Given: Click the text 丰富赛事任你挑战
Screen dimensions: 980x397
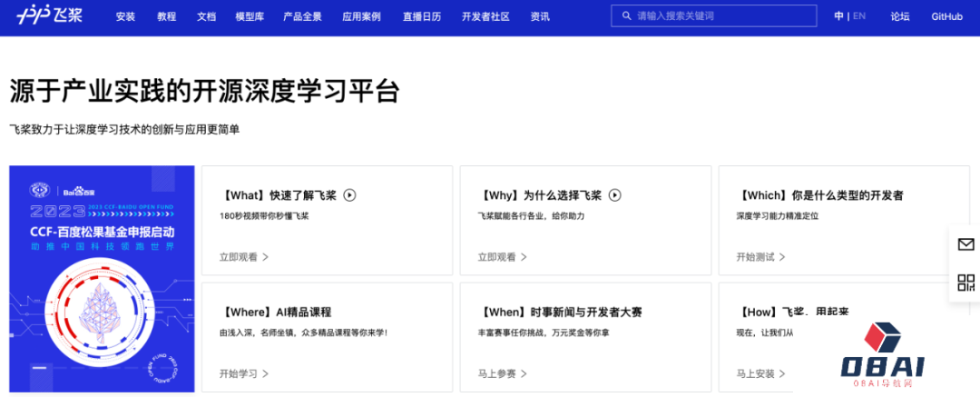Looking at the screenshot, I should 512,333.
